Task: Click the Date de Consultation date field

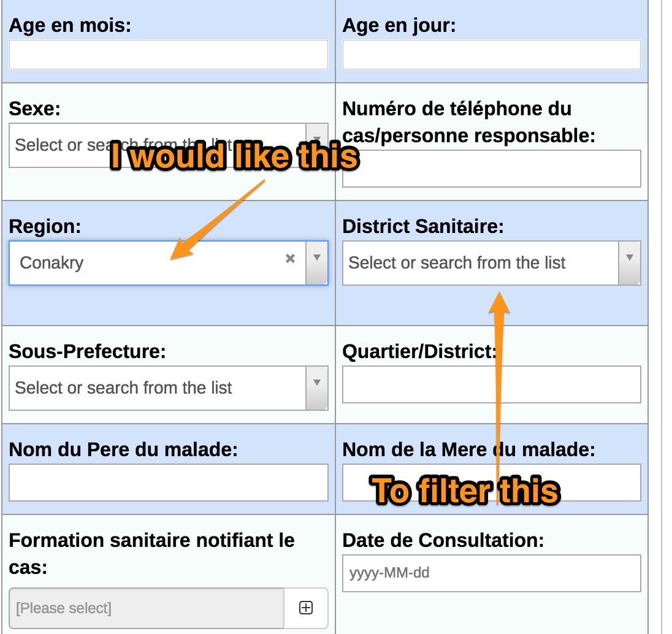Action: [x=491, y=573]
